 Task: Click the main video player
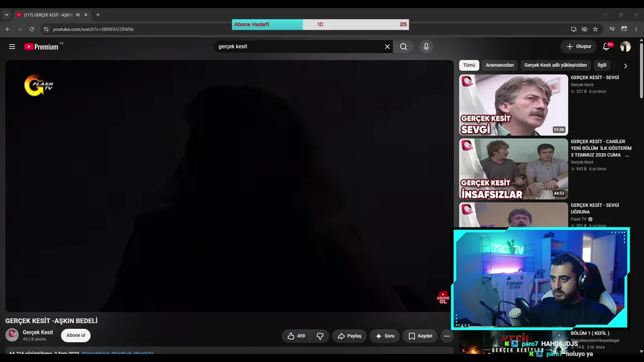229,186
